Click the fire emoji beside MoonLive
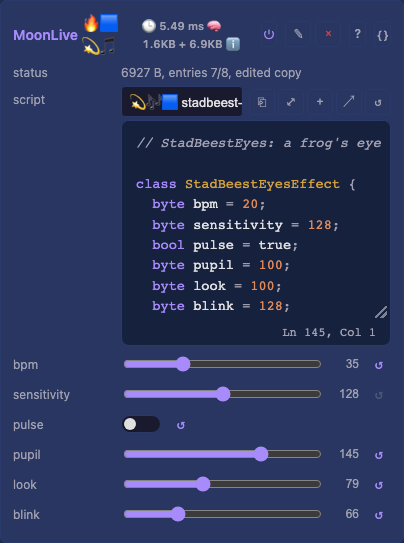The height and width of the screenshot is (543, 404). point(91,23)
